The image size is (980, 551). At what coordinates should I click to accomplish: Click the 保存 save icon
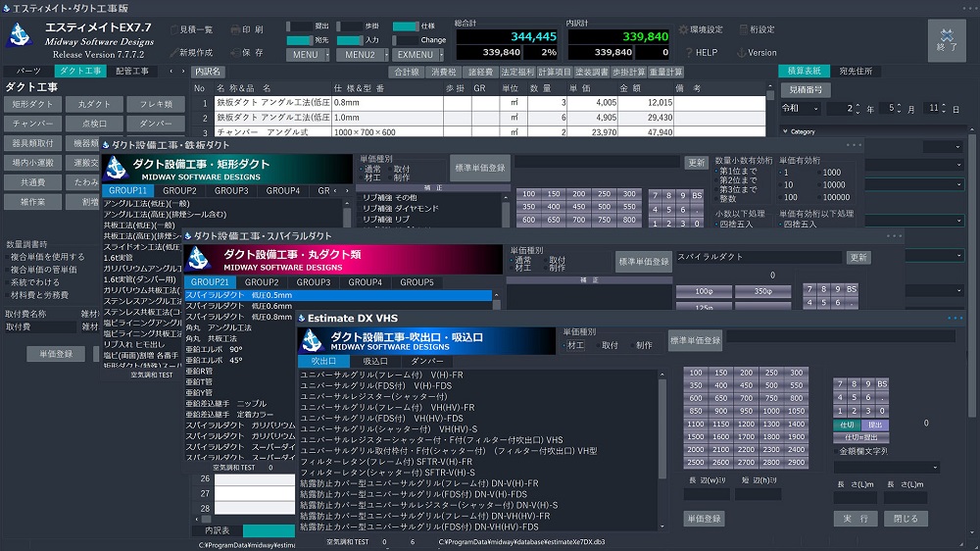click(234, 52)
